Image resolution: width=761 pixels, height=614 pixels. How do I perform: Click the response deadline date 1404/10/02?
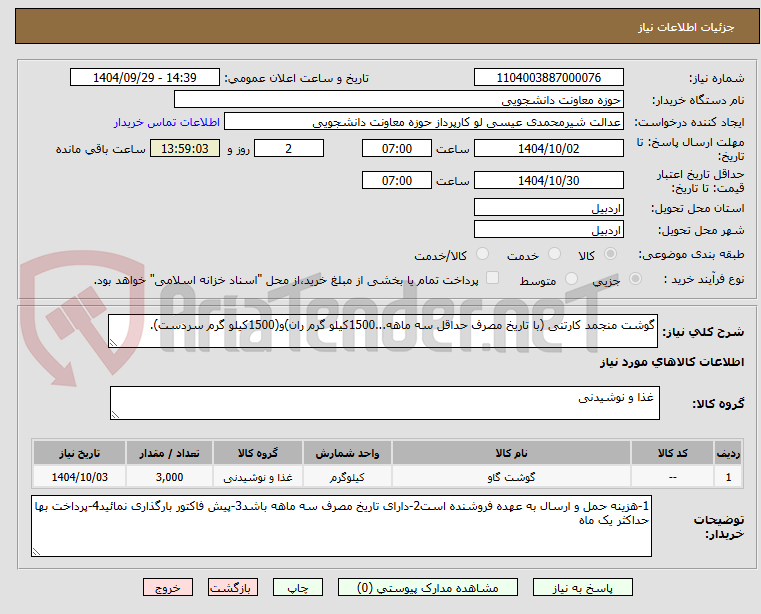tap(548, 149)
